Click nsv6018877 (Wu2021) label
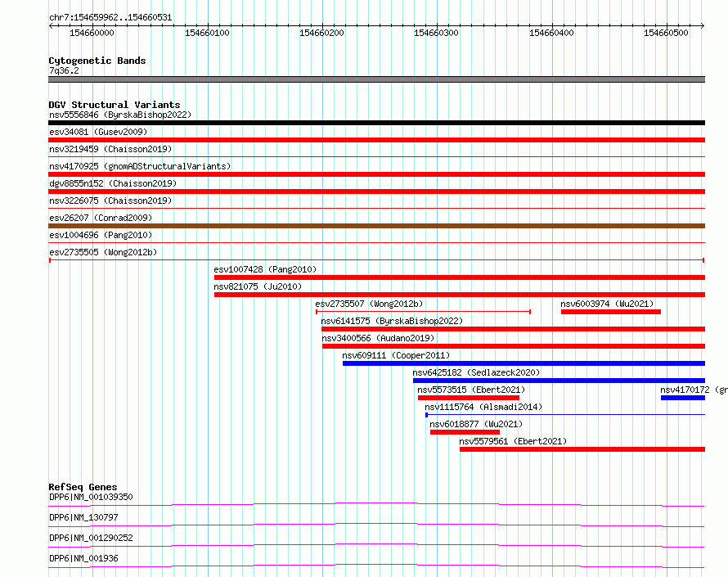This screenshot has height=577, width=728. [476, 424]
